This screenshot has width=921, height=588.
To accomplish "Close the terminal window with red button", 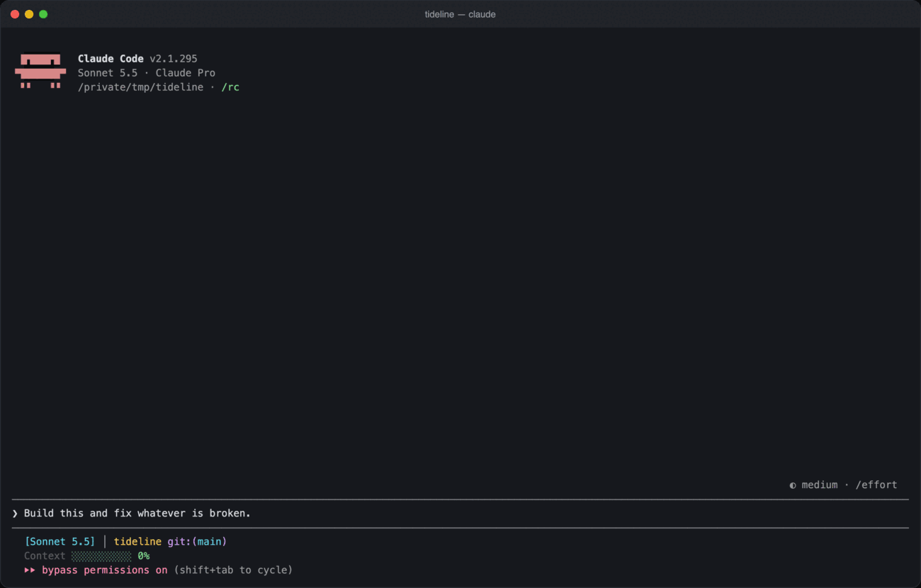I will [15, 14].
